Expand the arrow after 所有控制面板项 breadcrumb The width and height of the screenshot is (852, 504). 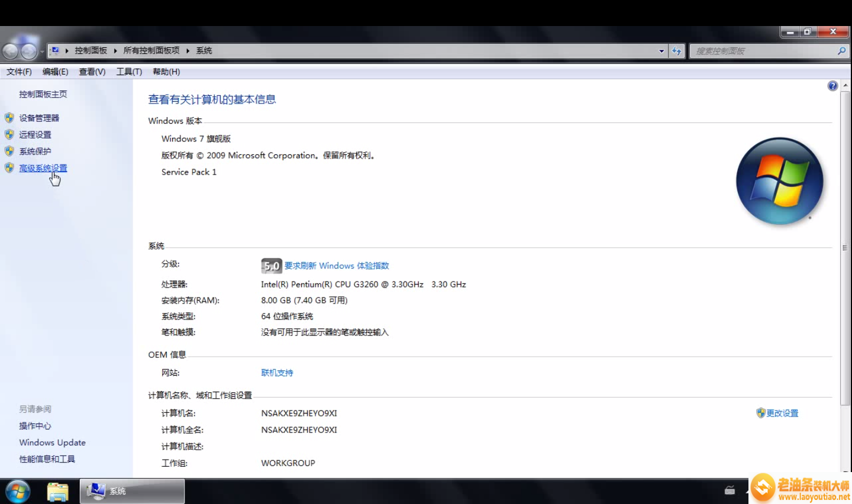coord(188,51)
